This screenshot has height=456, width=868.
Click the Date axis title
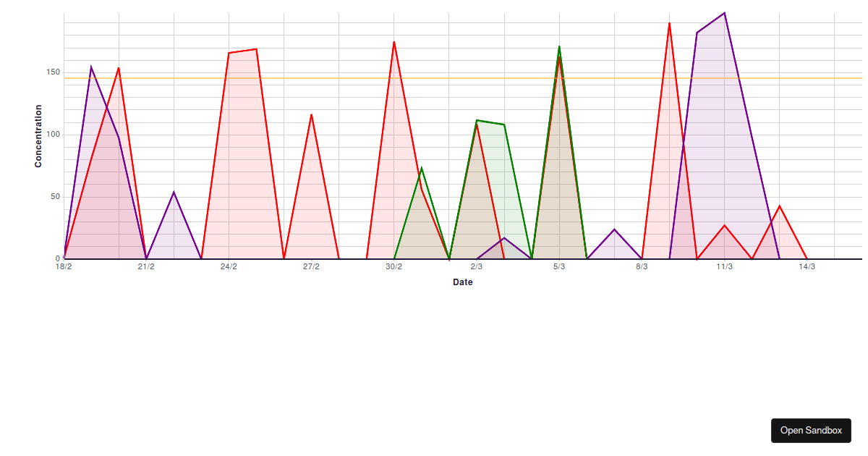point(464,282)
